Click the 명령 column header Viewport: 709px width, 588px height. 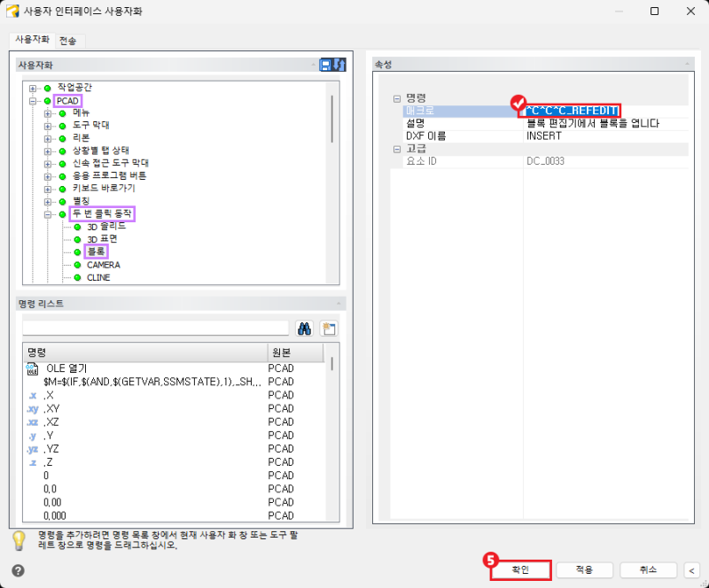(x=145, y=352)
